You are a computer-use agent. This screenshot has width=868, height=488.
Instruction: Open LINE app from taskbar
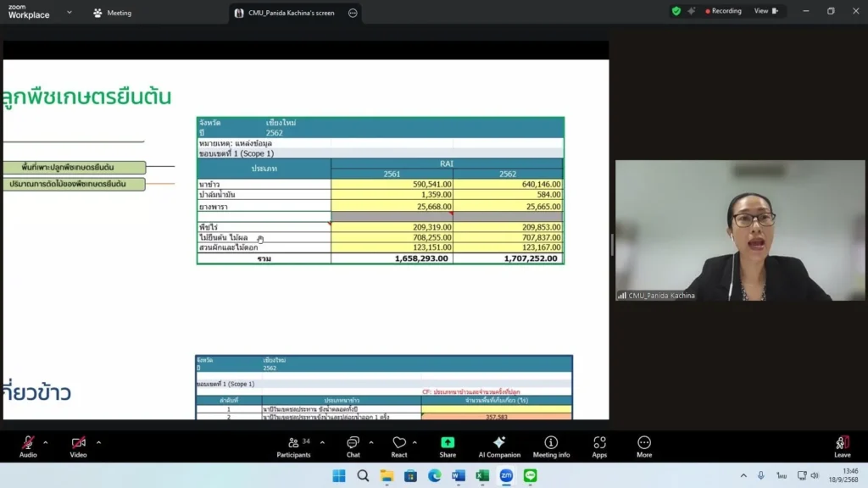click(531, 475)
